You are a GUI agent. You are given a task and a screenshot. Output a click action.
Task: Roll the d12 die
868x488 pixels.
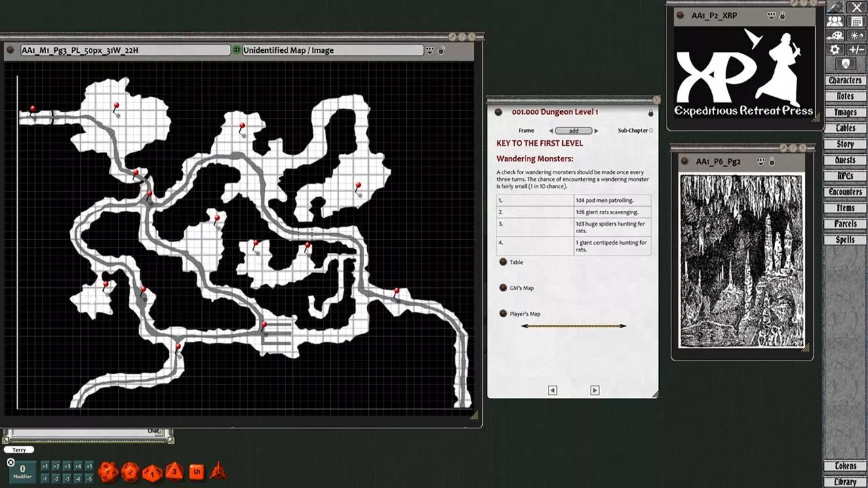(130, 471)
